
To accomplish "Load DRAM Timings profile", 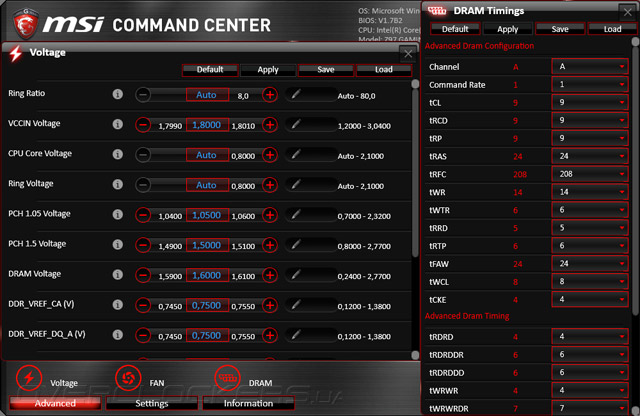I will 612,29.
